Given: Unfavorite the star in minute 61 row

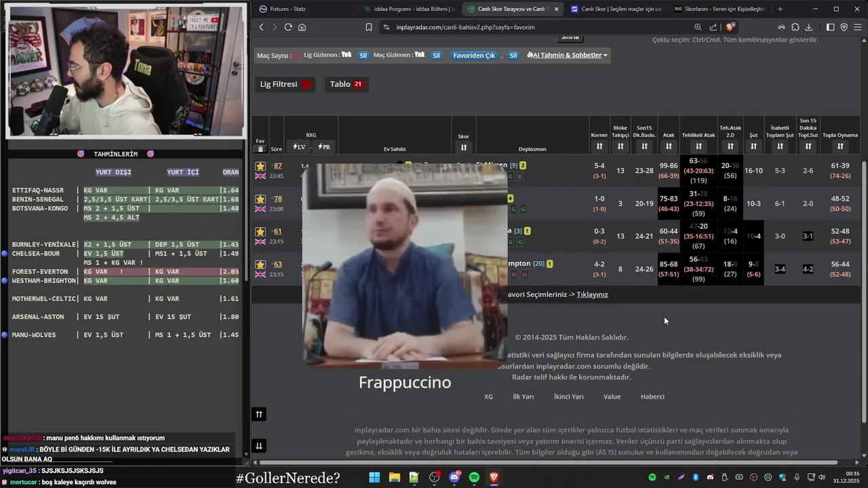Looking at the screenshot, I should [x=260, y=232].
